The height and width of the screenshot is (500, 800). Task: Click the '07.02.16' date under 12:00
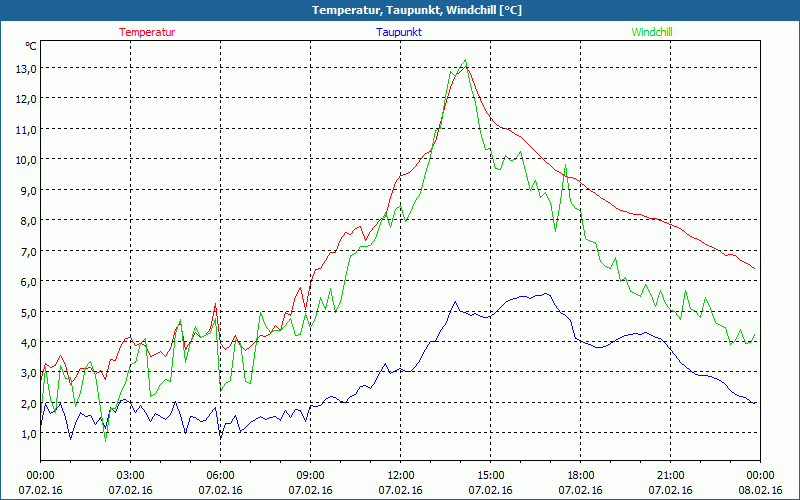tap(401, 490)
